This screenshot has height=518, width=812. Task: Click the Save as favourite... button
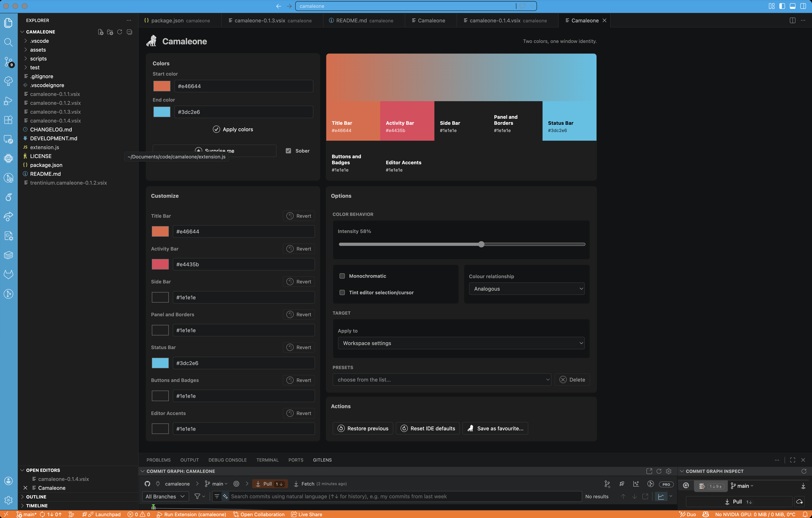tap(495, 428)
